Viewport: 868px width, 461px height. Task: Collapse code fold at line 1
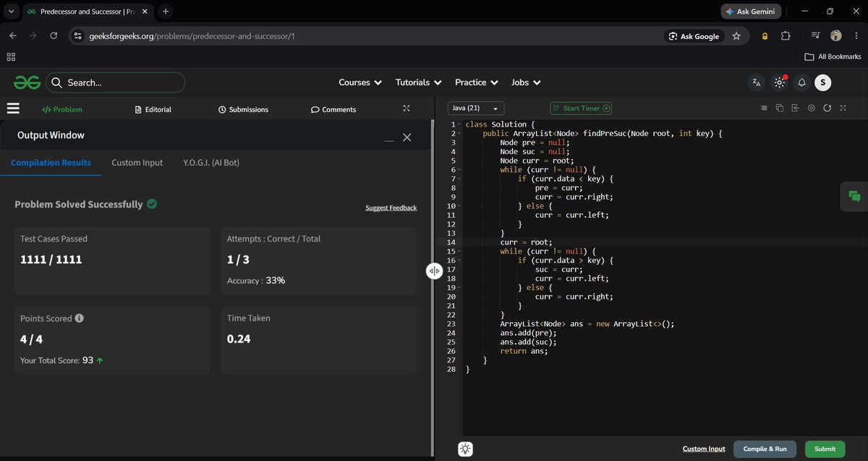[459, 125]
